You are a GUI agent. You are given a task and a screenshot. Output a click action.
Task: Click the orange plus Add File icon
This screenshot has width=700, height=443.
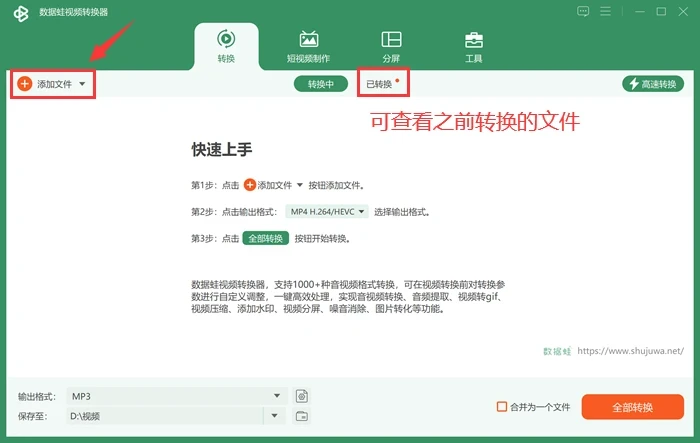[x=25, y=84]
